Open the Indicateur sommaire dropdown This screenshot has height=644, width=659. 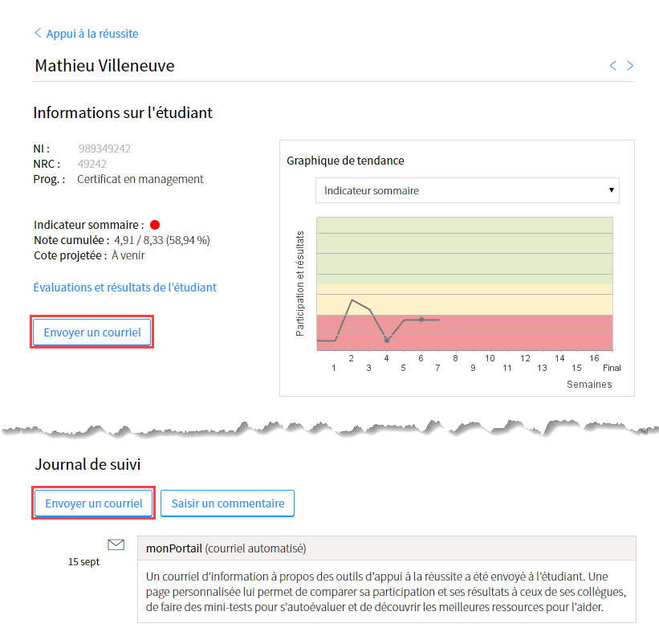[467, 190]
